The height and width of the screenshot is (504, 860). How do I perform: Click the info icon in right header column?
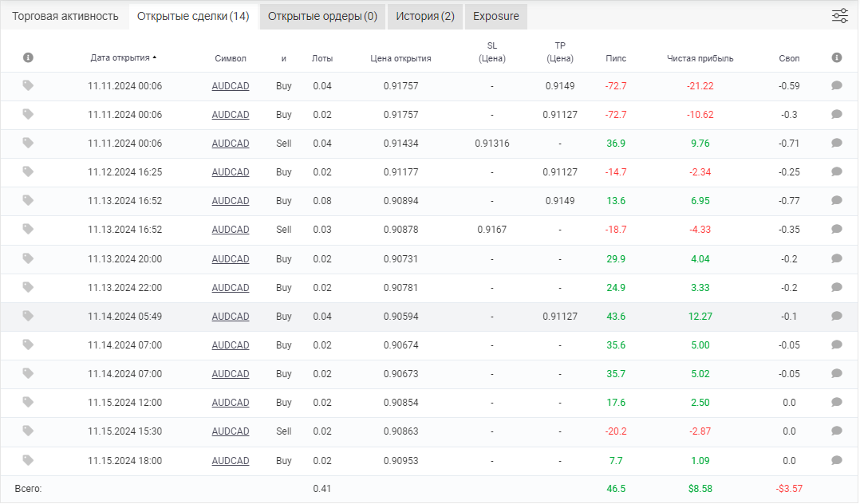pyautogui.click(x=836, y=57)
